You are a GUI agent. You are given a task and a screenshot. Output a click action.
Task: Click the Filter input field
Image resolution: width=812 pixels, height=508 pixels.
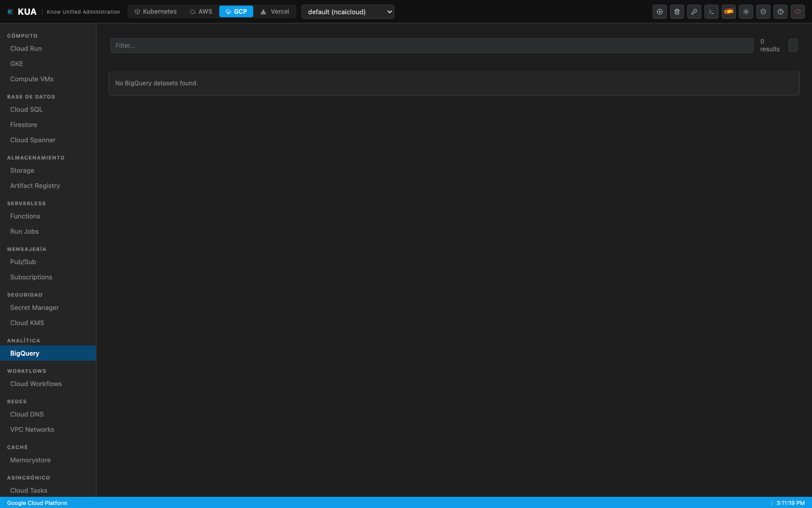[x=432, y=45]
